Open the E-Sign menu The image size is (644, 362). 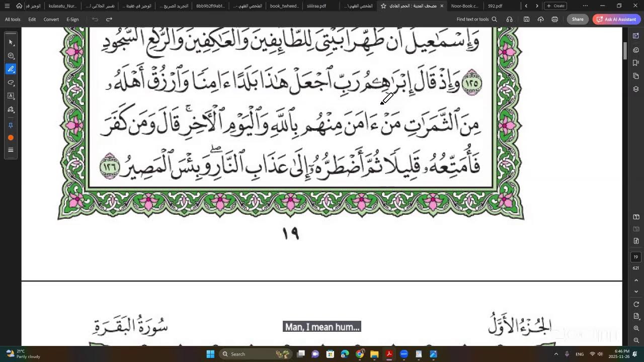[x=72, y=19]
